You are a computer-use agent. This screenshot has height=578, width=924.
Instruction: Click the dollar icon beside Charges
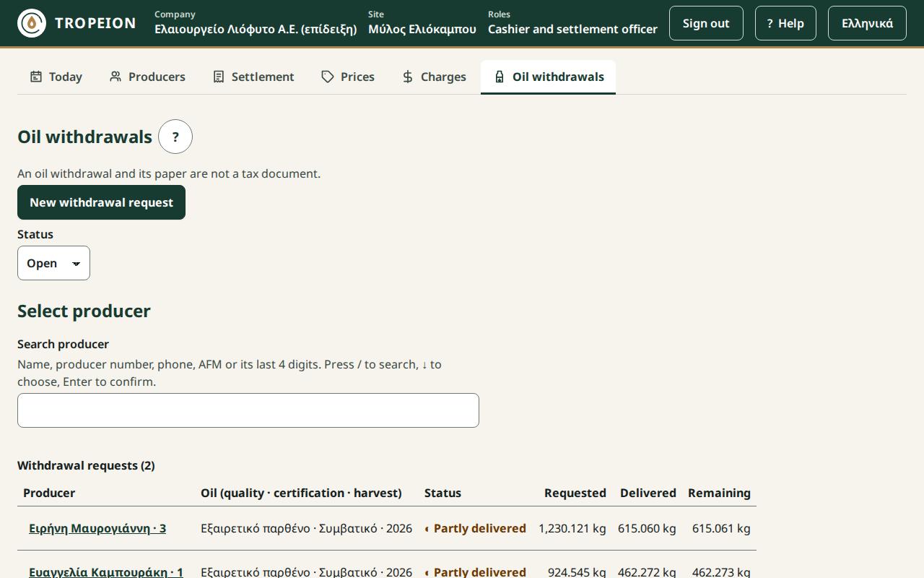408,77
